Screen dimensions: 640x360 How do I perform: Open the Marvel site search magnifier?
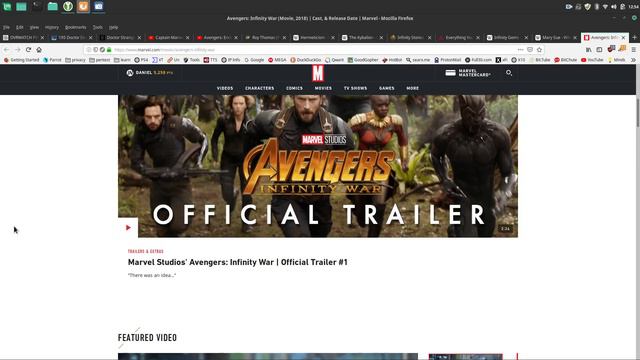[509, 73]
